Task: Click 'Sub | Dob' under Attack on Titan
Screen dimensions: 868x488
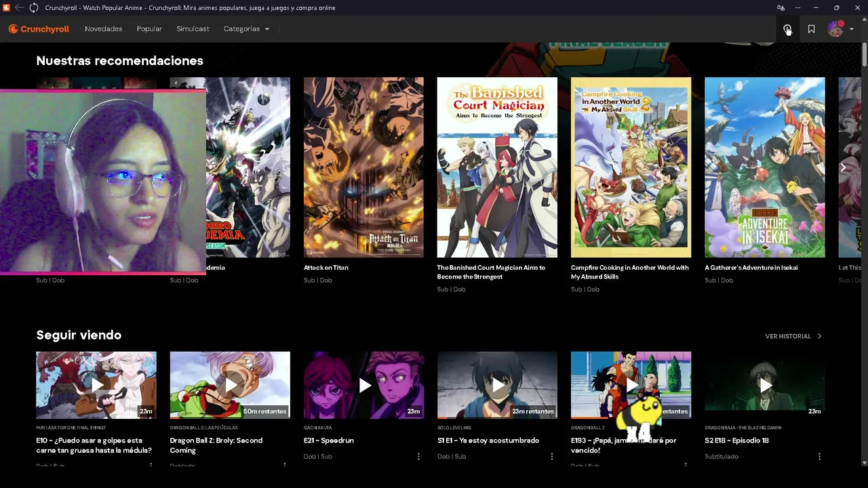Action: (x=318, y=281)
